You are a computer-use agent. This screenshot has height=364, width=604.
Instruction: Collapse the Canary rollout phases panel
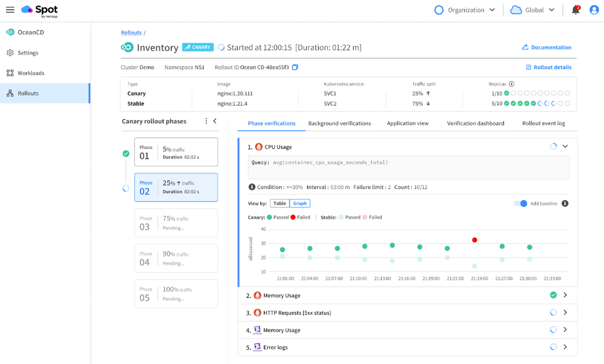point(215,121)
